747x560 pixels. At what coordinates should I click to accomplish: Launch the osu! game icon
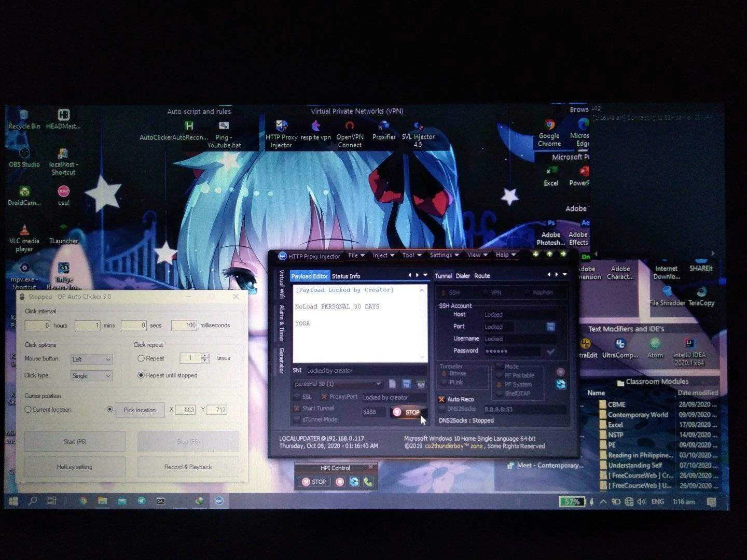click(63, 196)
